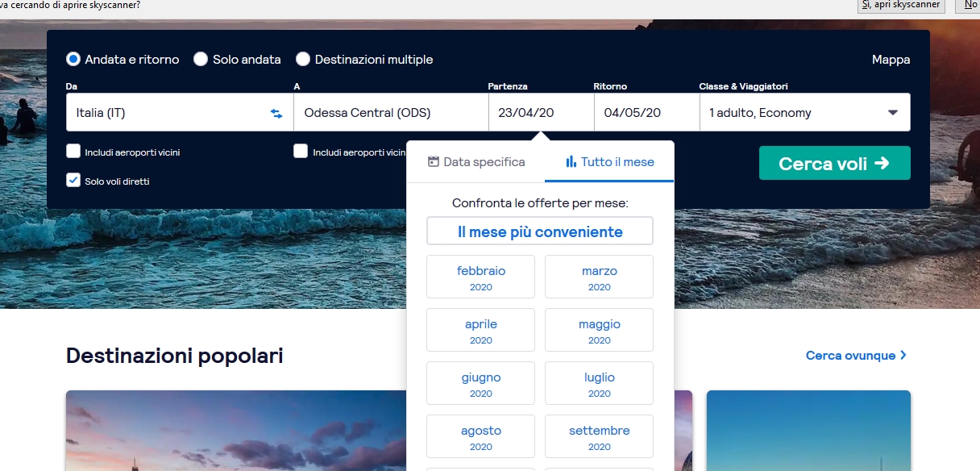Pick luglio 2020 month
Screen dimensions: 980x471
(599, 384)
